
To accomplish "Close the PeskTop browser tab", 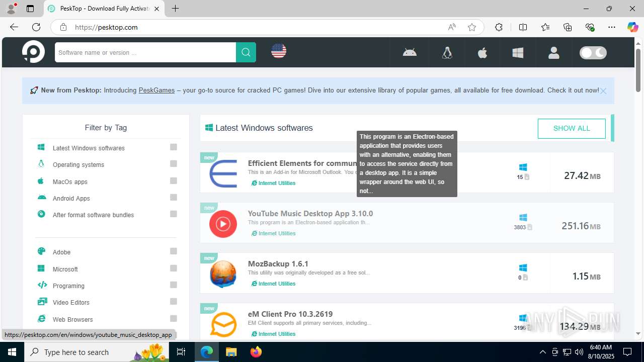I will click(x=157, y=9).
